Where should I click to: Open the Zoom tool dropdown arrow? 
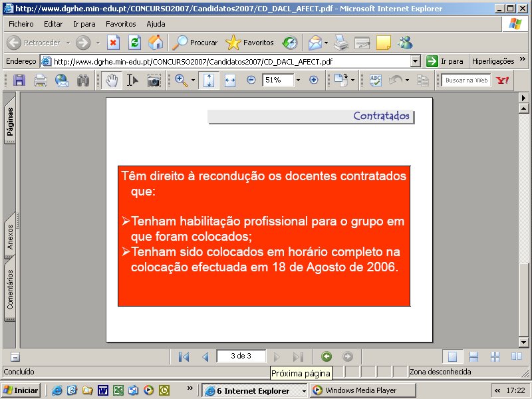coord(192,80)
